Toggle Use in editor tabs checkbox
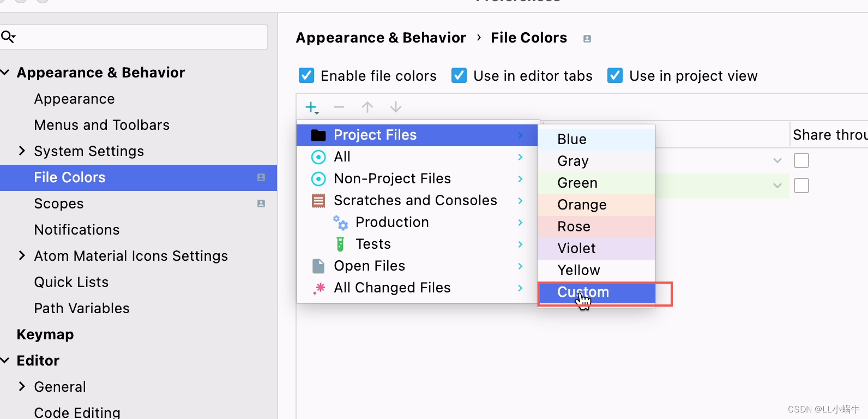Screen dimensions: 868x419 click(459, 75)
